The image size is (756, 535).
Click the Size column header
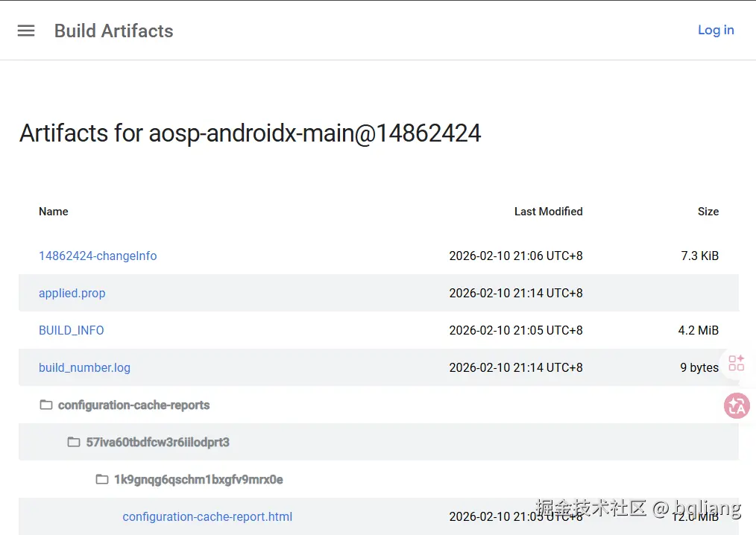click(x=708, y=212)
